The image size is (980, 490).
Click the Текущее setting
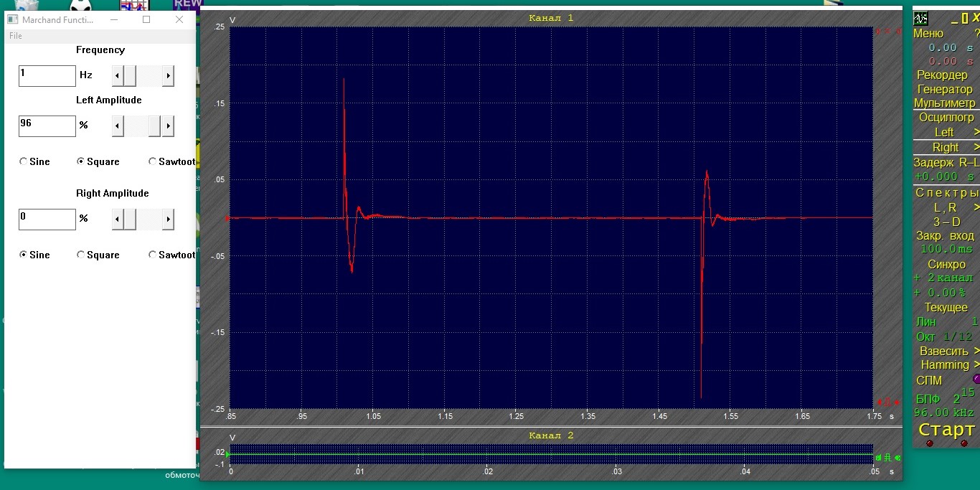click(946, 307)
